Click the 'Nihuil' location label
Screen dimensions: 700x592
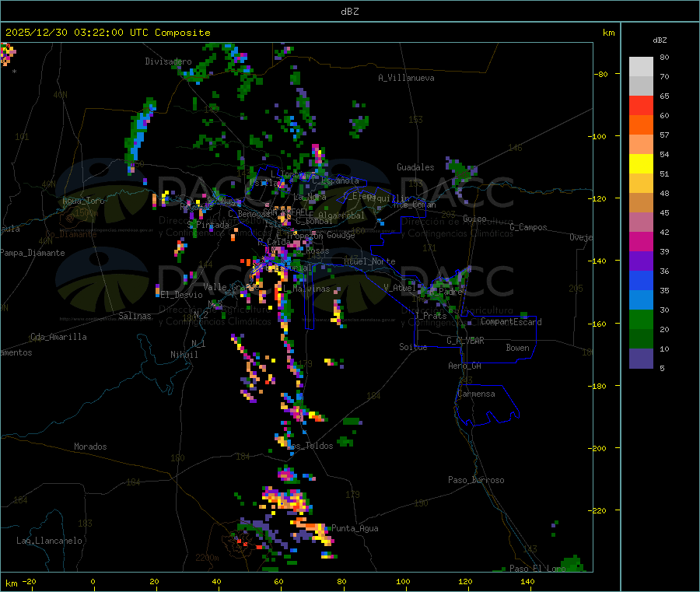coord(184,355)
